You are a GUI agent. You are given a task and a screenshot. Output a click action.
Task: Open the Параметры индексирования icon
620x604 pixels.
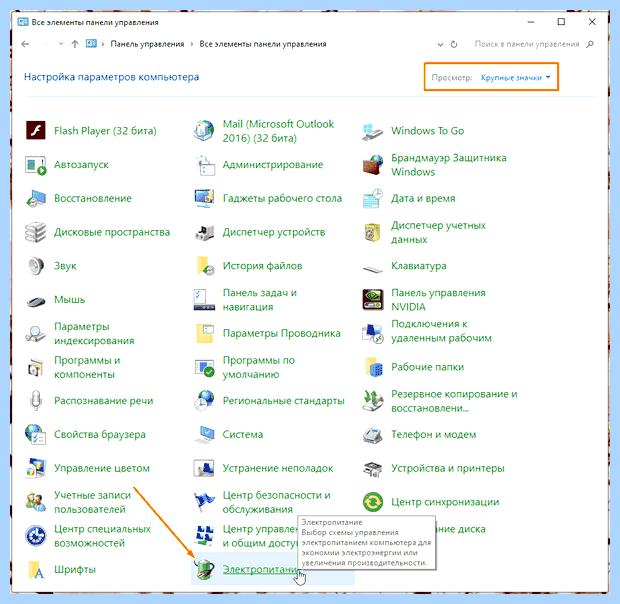[36, 333]
